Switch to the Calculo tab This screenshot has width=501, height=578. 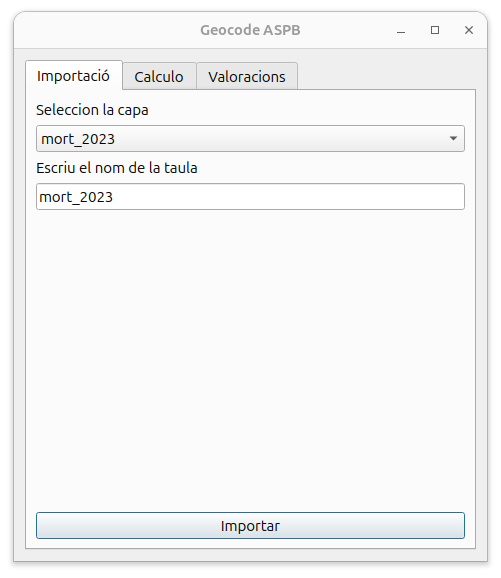coord(159,76)
